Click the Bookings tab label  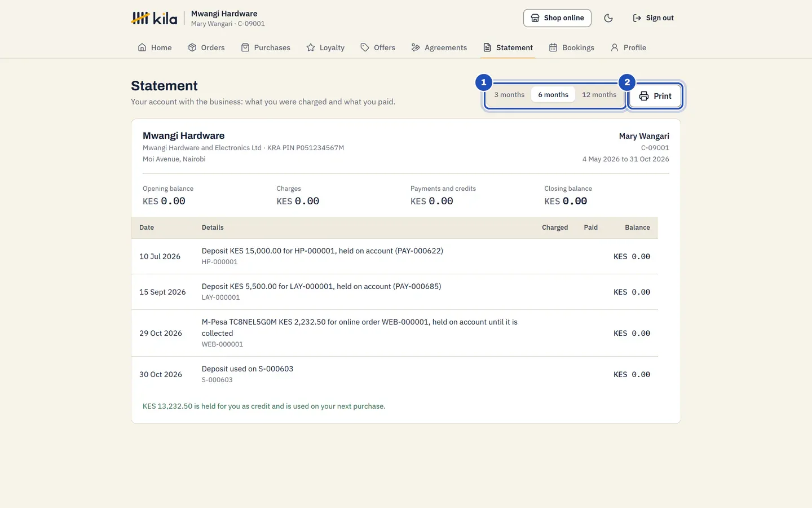578,47
